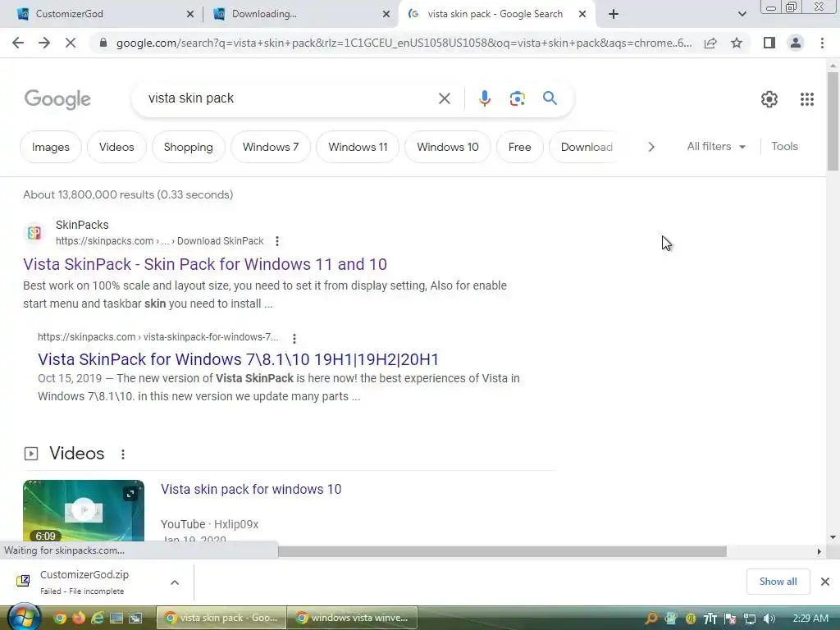840x630 pixels.
Task: Click the SkinPacks site favicon
Action: [x=34, y=232]
